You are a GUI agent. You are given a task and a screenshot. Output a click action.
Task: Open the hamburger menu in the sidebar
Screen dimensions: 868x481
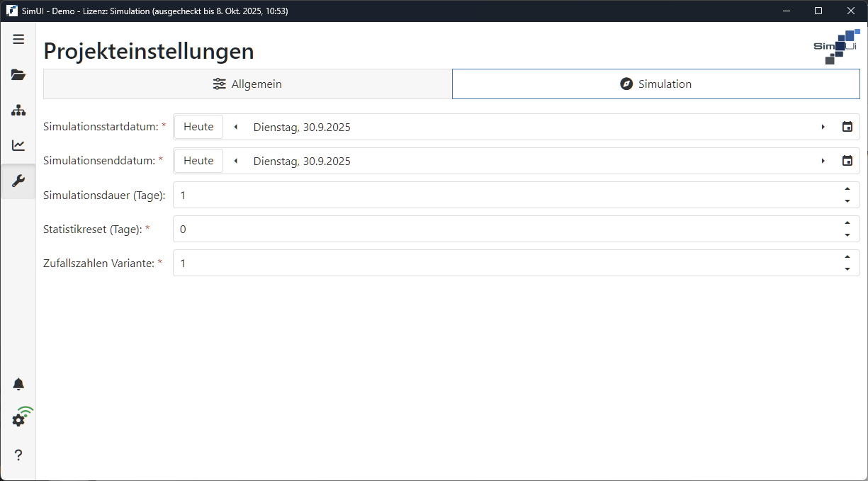point(18,39)
